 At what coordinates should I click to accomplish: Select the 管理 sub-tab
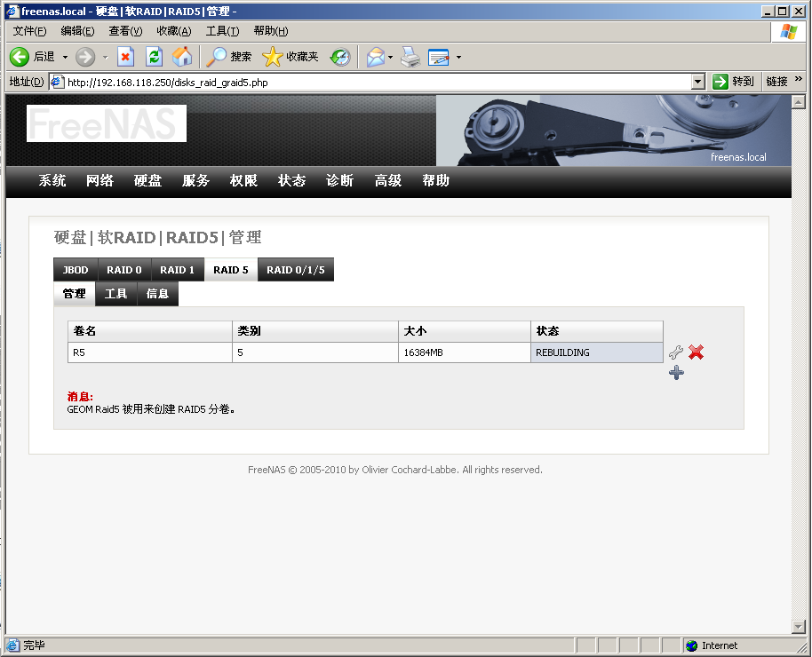point(75,294)
